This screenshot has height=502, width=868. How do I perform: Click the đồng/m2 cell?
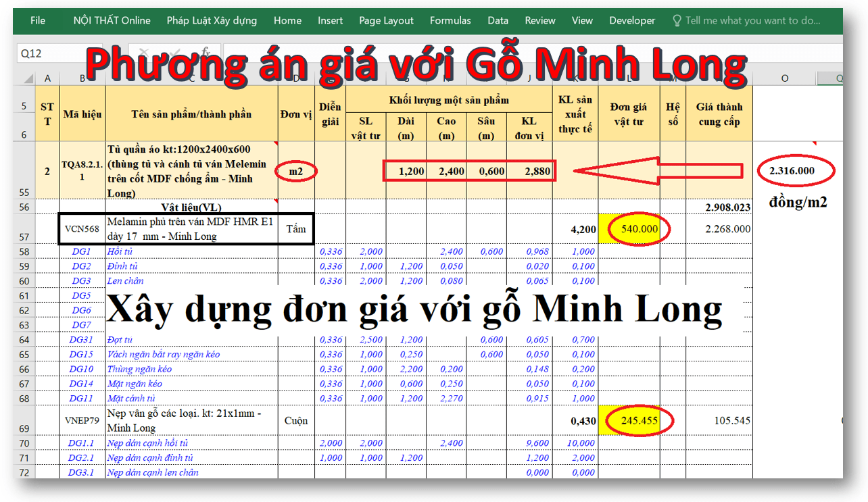(x=798, y=202)
